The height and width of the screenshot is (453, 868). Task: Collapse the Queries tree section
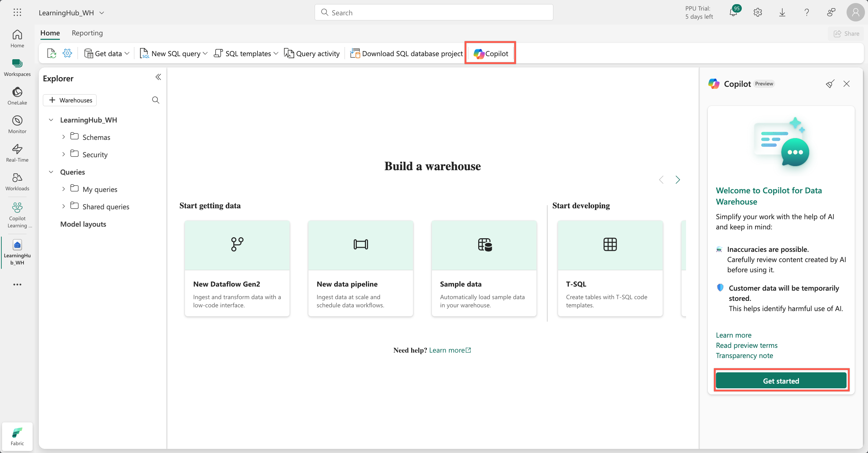(x=51, y=172)
